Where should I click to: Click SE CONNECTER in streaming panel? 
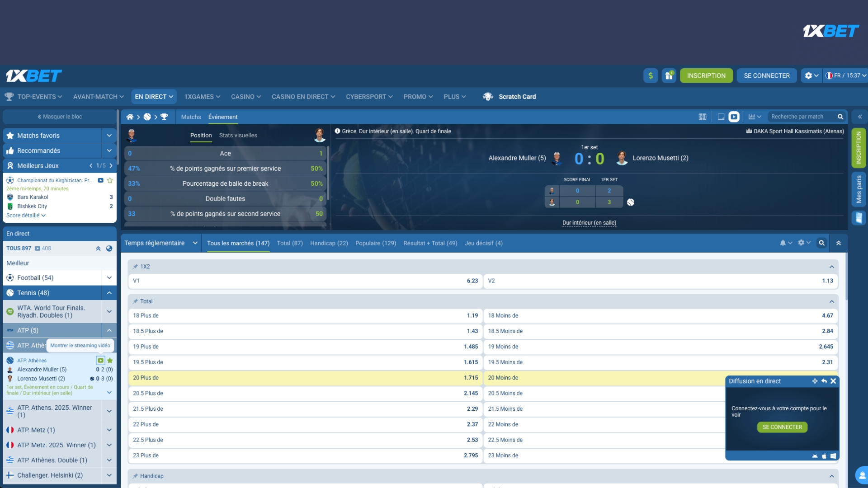pyautogui.click(x=782, y=427)
